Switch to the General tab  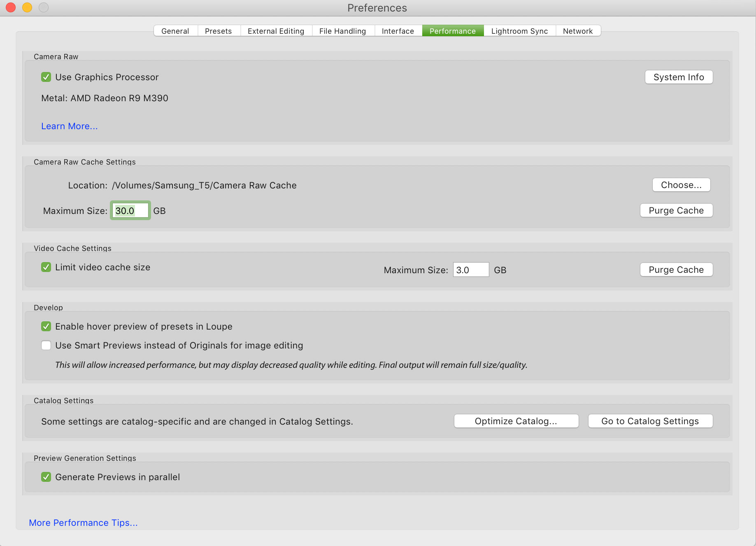pos(175,31)
